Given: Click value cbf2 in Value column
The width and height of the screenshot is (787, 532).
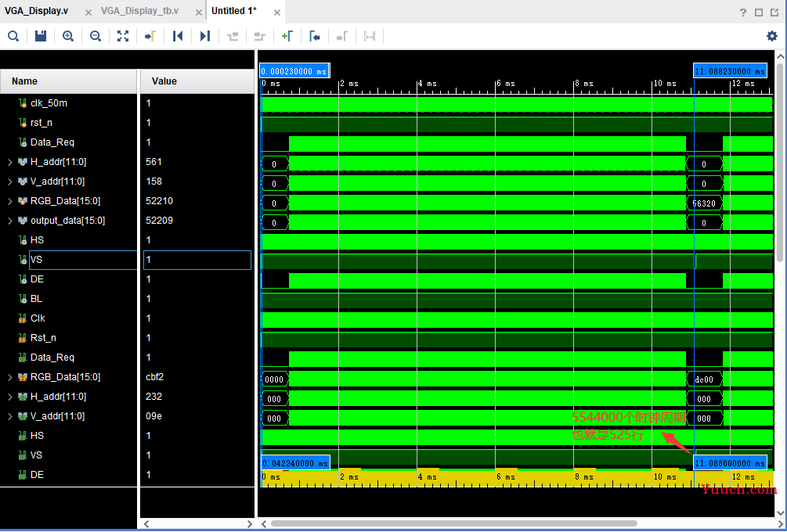Looking at the screenshot, I should click(155, 377).
